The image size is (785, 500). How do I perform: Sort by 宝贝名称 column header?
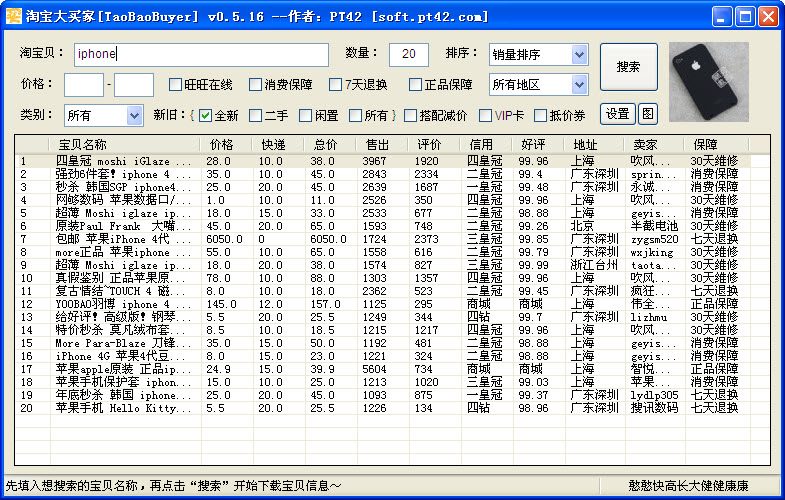point(125,145)
